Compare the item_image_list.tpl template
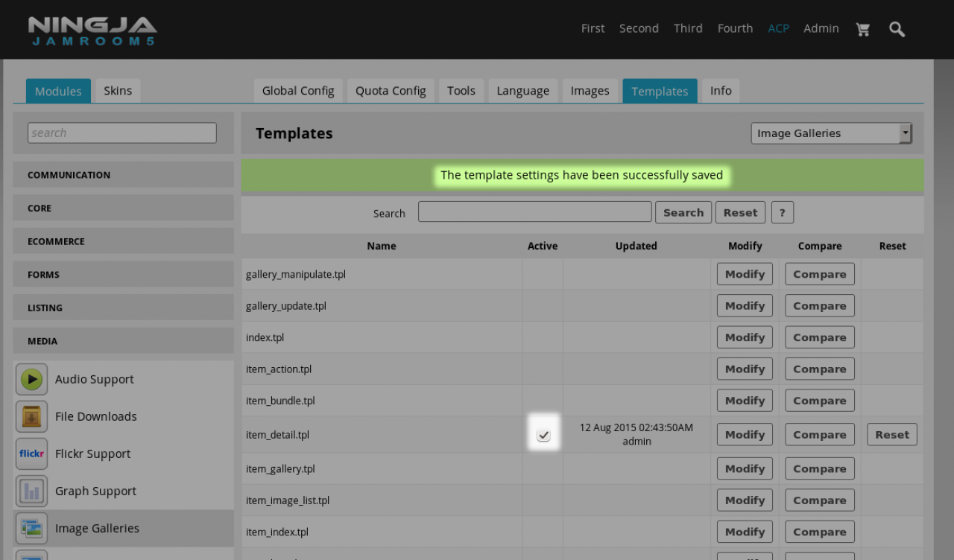The width and height of the screenshot is (954, 560). coord(820,500)
